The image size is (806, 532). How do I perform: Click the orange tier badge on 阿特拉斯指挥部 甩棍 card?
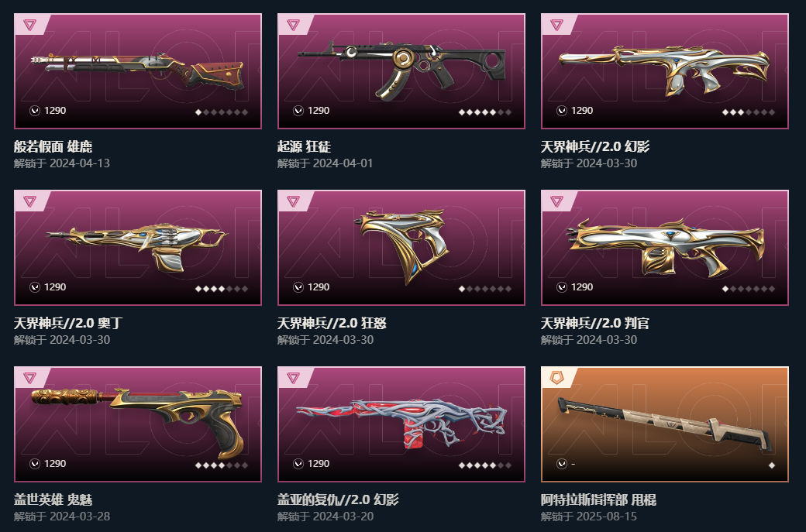point(556,378)
